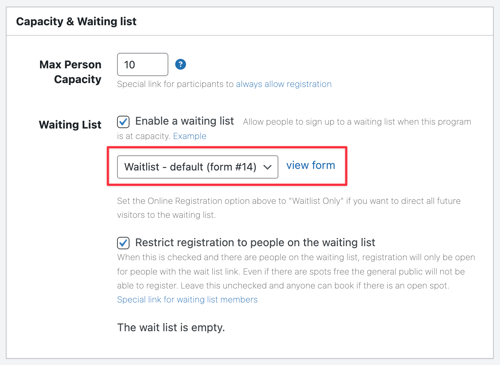The width and height of the screenshot is (500, 365).
Task: Click the The wait list is empty message
Action: (171, 327)
